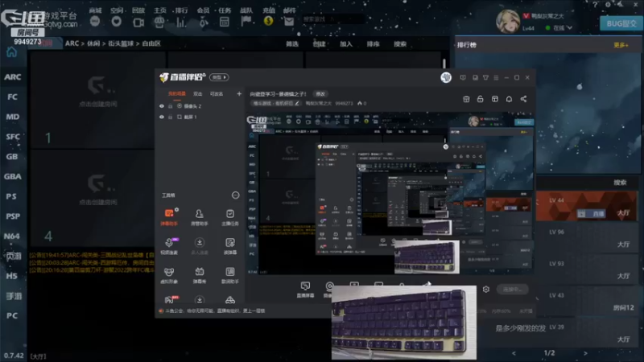Select PSP in the platform sidebar

click(x=13, y=216)
